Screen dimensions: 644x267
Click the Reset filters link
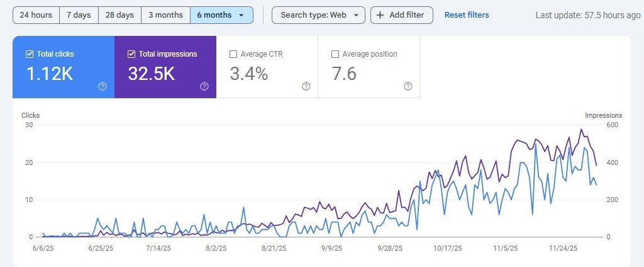(467, 15)
